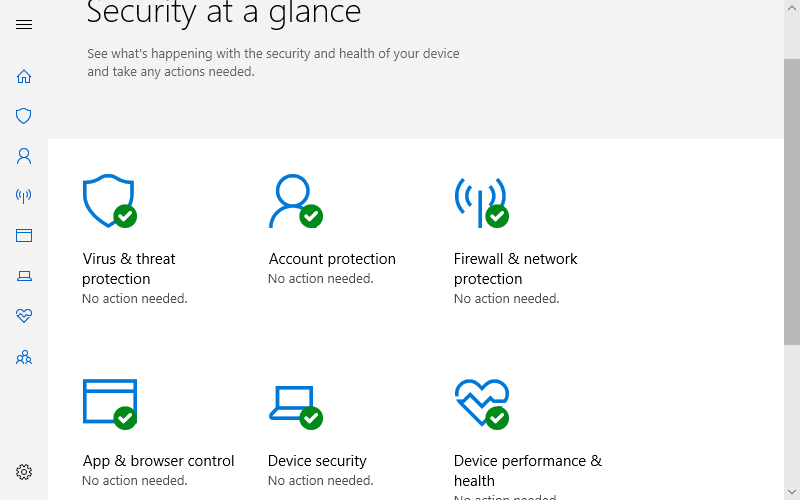Open Firewall & network protection tile
Screen dimensions: 800x500
tap(516, 240)
